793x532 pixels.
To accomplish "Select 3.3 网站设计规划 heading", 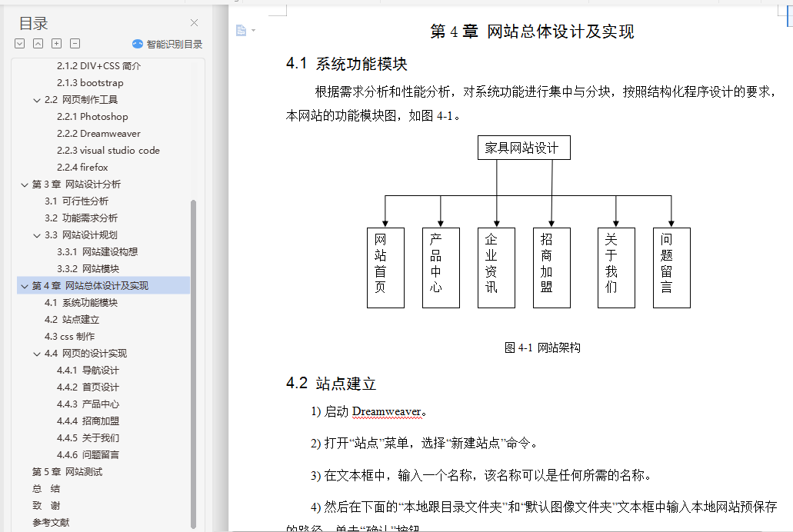I will pyautogui.click(x=81, y=234).
